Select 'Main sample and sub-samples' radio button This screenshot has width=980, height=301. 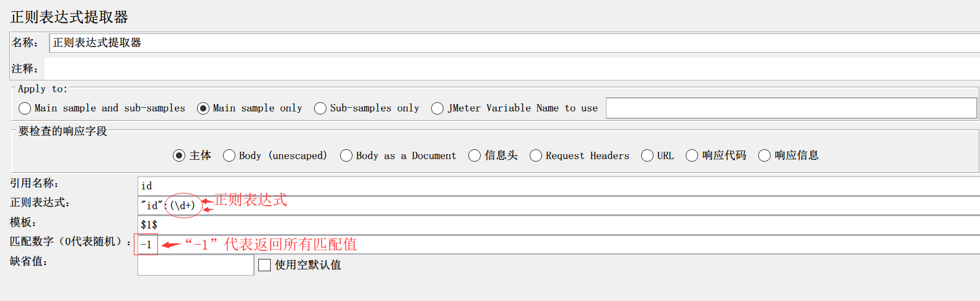tap(25, 108)
